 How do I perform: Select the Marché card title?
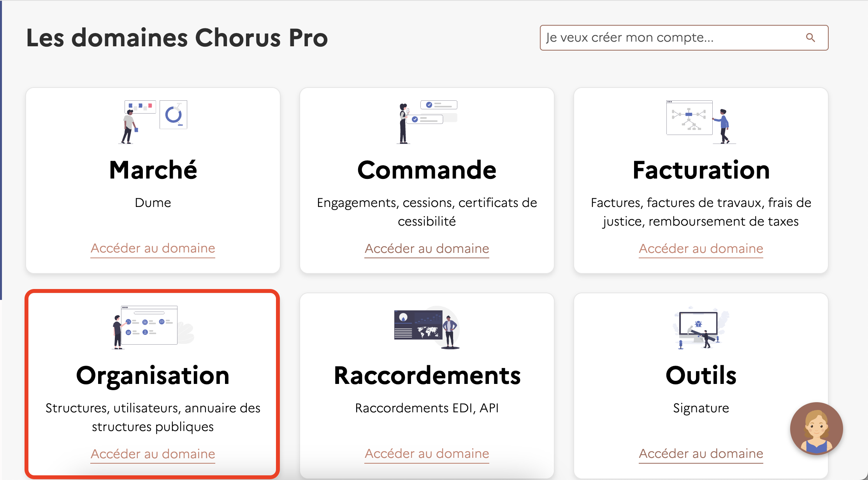click(x=153, y=170)
